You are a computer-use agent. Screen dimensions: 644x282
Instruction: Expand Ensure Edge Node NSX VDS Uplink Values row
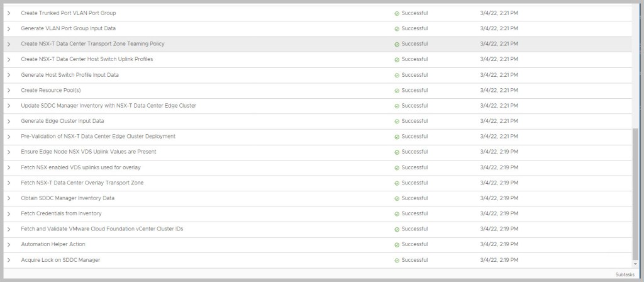(x=9, y=152)
